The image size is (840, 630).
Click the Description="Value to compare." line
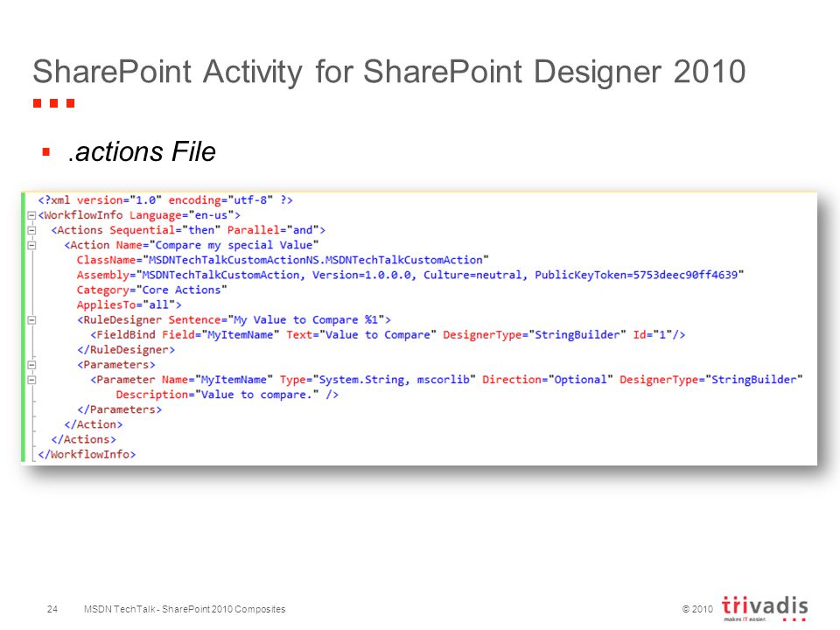pos(227,395)
